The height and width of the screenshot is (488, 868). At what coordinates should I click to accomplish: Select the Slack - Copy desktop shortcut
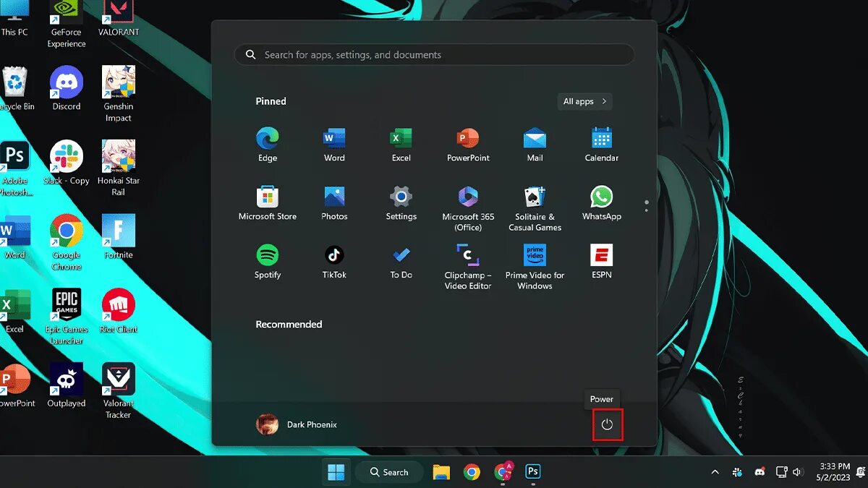67,163
